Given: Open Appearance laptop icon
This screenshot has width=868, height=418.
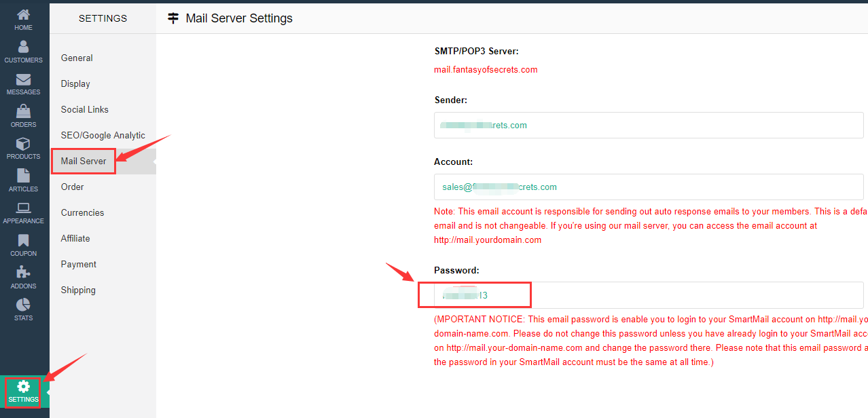Looking at the screenshot, I should click(23, 208).
